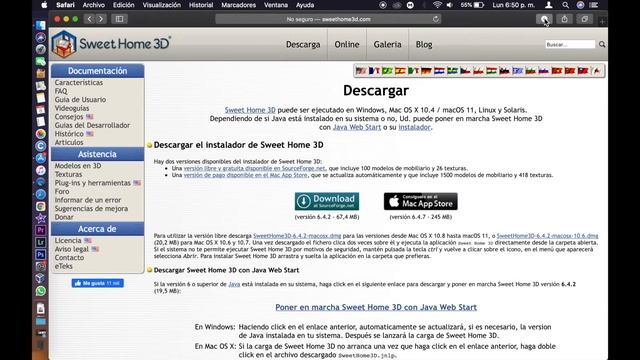Screen dimensions: 640x360
Task: Select the Greek flag language
Action: [518, 71]
